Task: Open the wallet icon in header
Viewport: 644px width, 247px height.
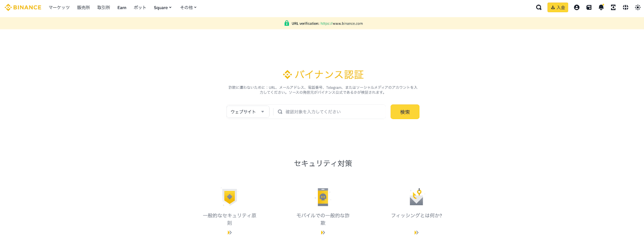Action: (x=589, y=7)
